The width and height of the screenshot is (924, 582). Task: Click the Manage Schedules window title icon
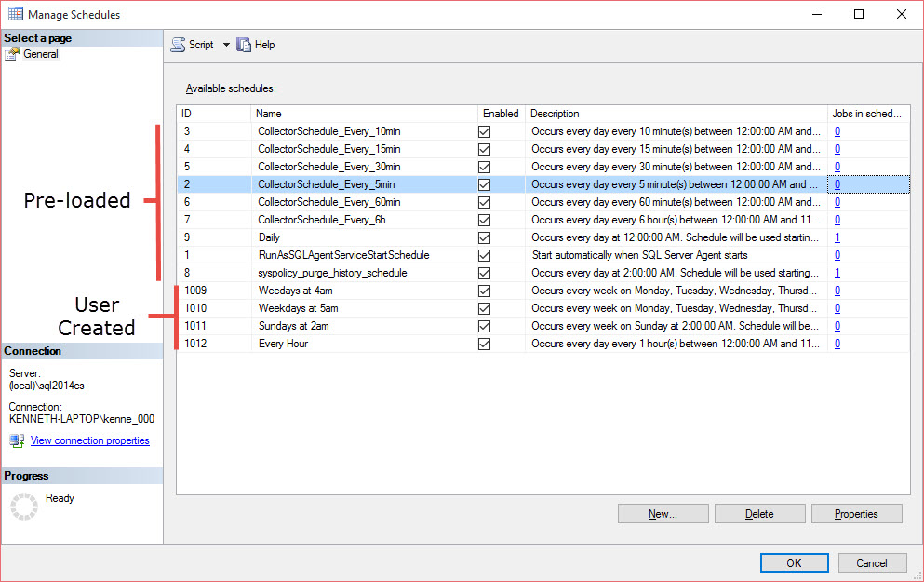click(x=16, y=15)
